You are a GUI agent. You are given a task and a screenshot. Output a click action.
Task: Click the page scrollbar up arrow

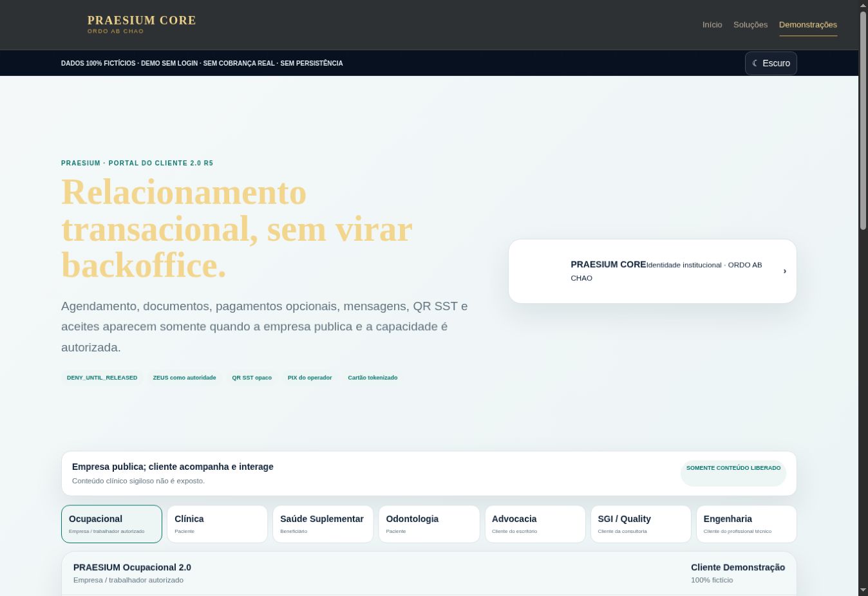click(863, 6)
